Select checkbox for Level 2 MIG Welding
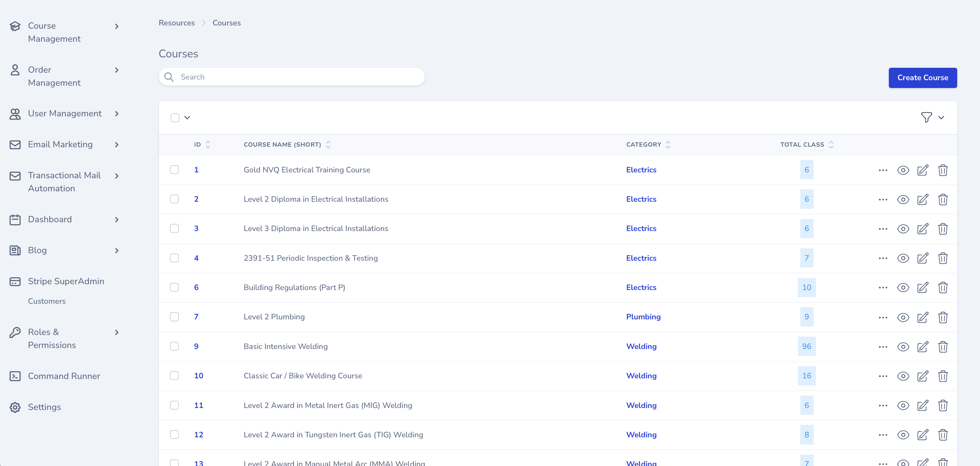Viewport: 980px width, 466px height. (174, 405)
